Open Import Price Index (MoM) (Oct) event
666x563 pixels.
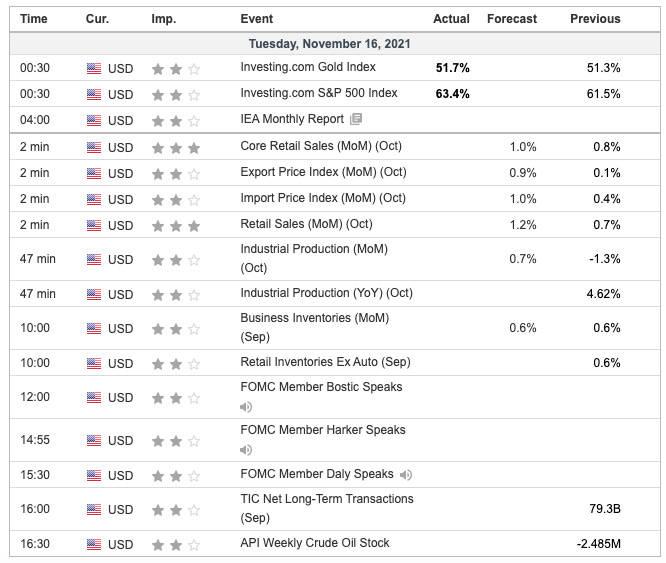pyautogui.click(x=323, y=198)
